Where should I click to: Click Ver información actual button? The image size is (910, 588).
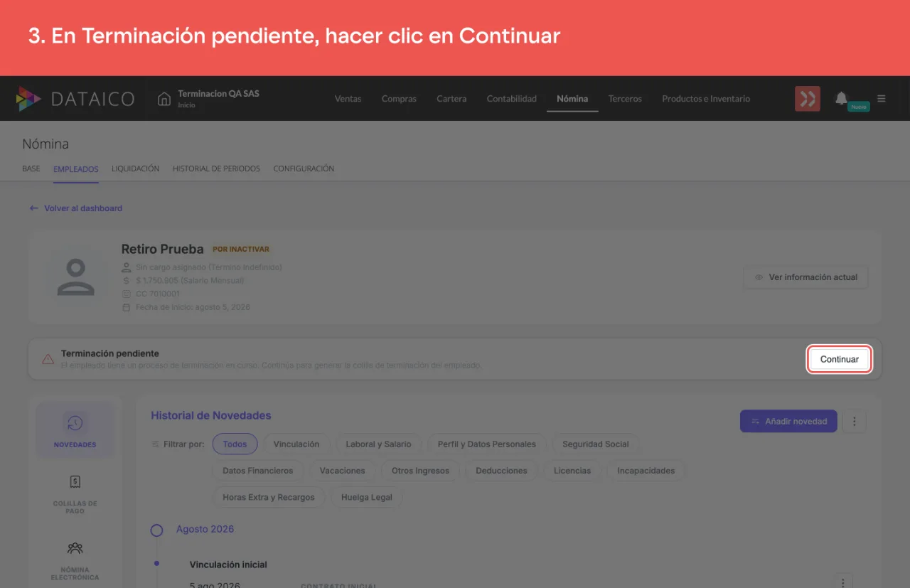click(805, 277)
